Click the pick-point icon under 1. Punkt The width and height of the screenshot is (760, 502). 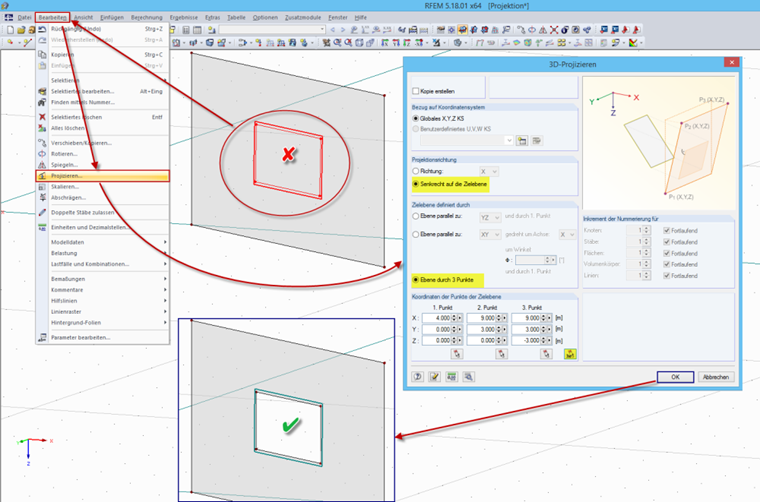(457, 354)
